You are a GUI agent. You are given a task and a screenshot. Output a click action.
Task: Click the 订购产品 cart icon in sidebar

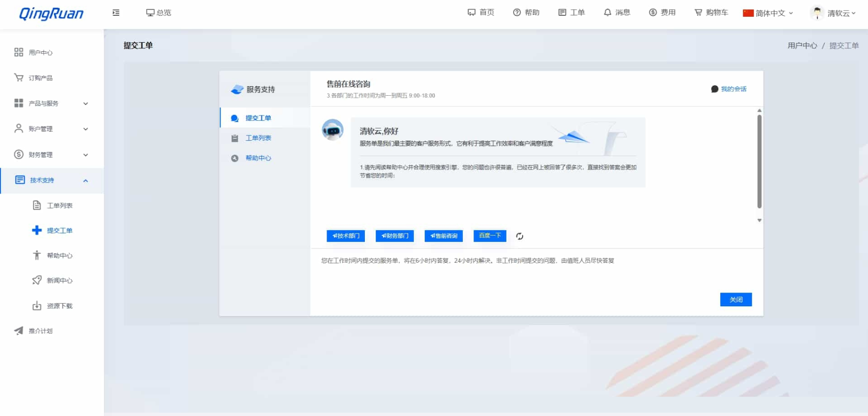[19, 78]
